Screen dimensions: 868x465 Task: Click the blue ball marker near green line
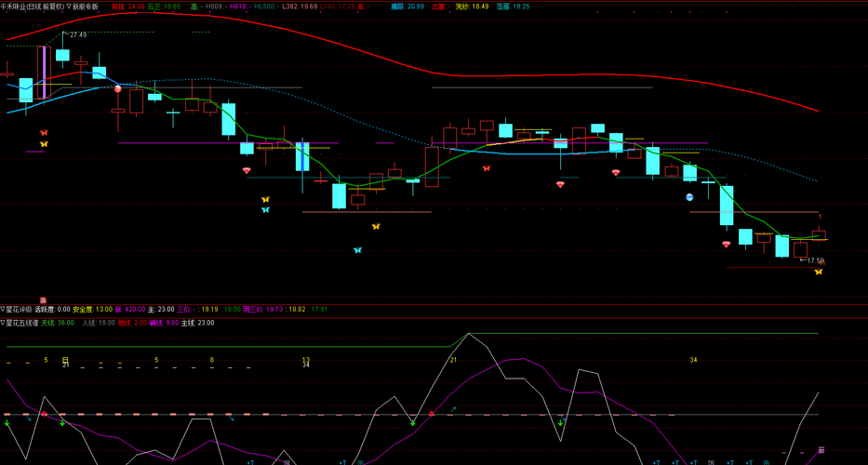[x=689, y=196]
